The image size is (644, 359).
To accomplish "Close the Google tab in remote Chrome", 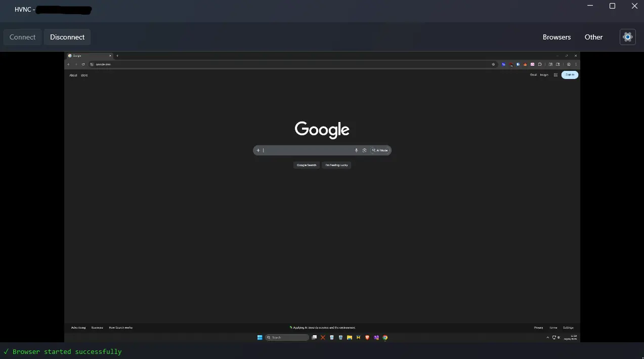I will coord(110,56).
